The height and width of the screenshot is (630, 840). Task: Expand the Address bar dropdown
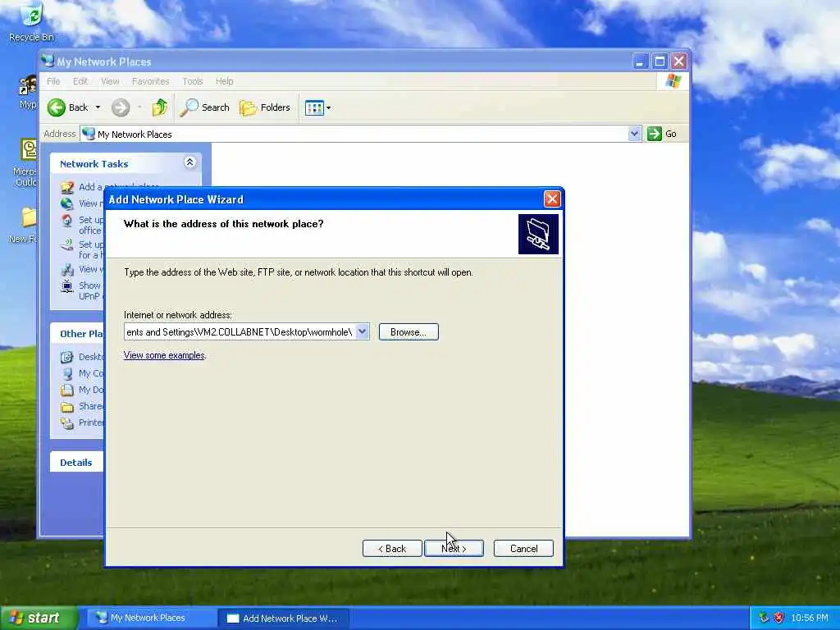tap(634, 134)
